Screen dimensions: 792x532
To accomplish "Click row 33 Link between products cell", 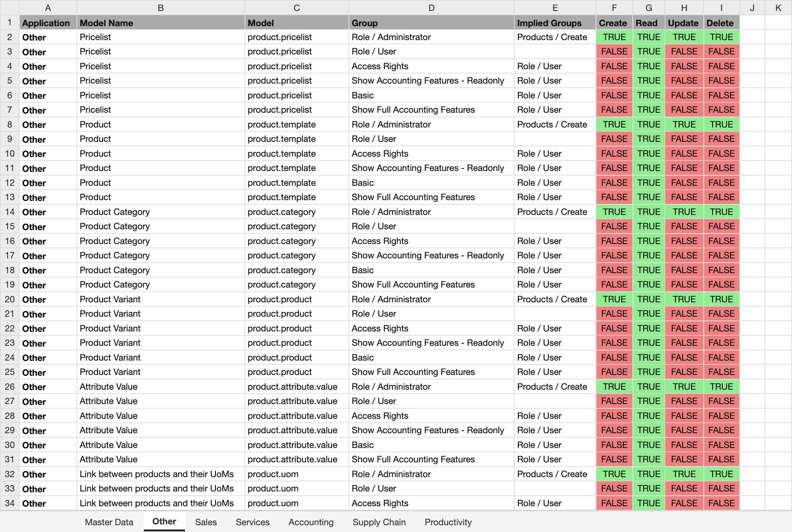I will (x=161, y=489).
